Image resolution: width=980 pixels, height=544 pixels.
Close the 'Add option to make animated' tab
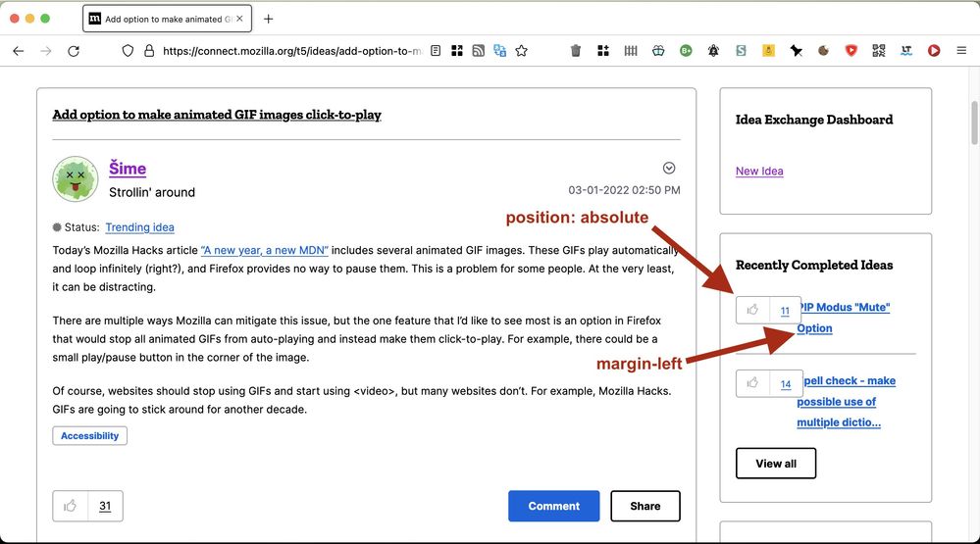pyautogui.click(x=239, y=19)
